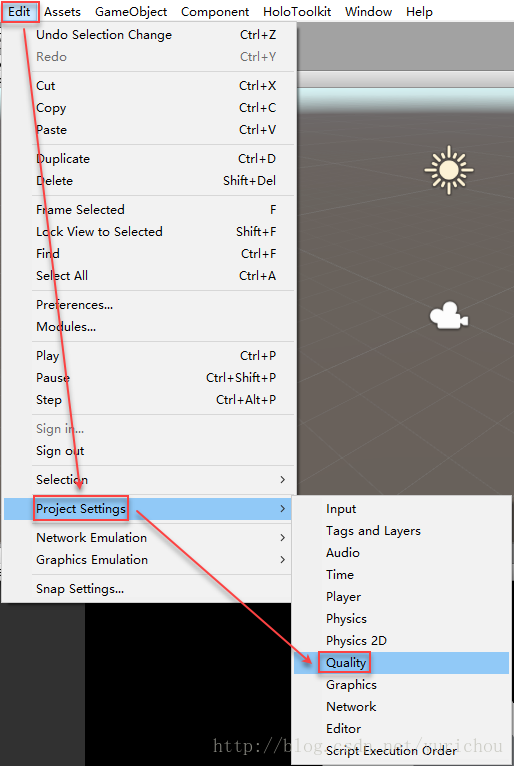Expand the Project Settings submenu
This screenshot has height=766, width=514.
[149, 509]
